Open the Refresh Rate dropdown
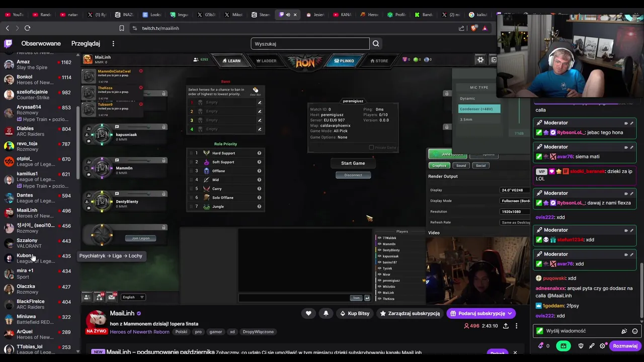This screenshot has height=362, width=644. 515,222
